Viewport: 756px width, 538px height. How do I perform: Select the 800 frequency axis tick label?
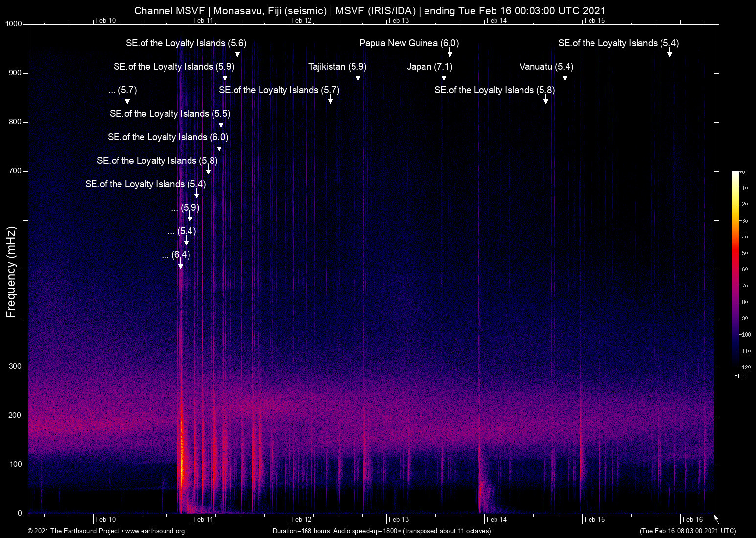[15, 122]
